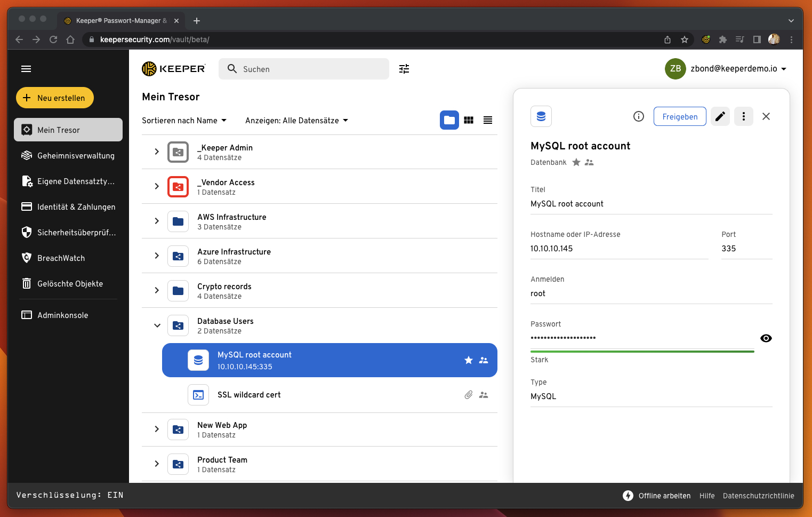The width and height of the screenshot is (812, 517).
Task: Click the Product Team folder icon
Action: [x=178, y=464]
